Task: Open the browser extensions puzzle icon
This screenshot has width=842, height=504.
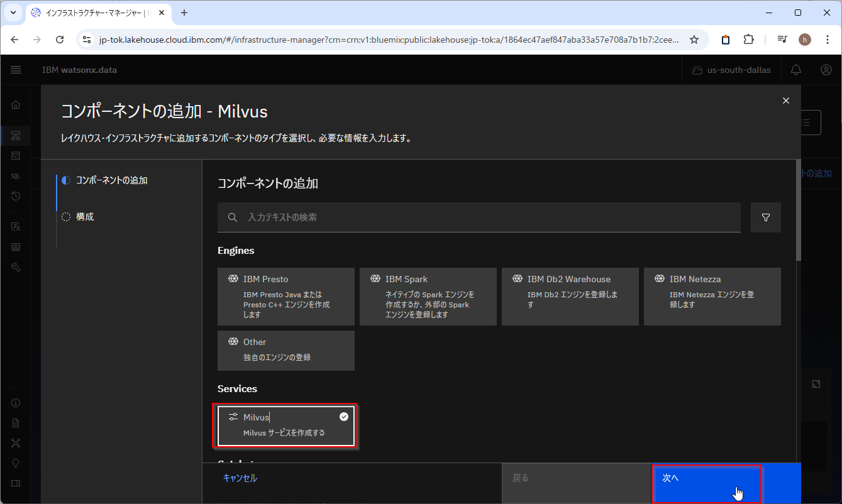Action: pos(748,40)
